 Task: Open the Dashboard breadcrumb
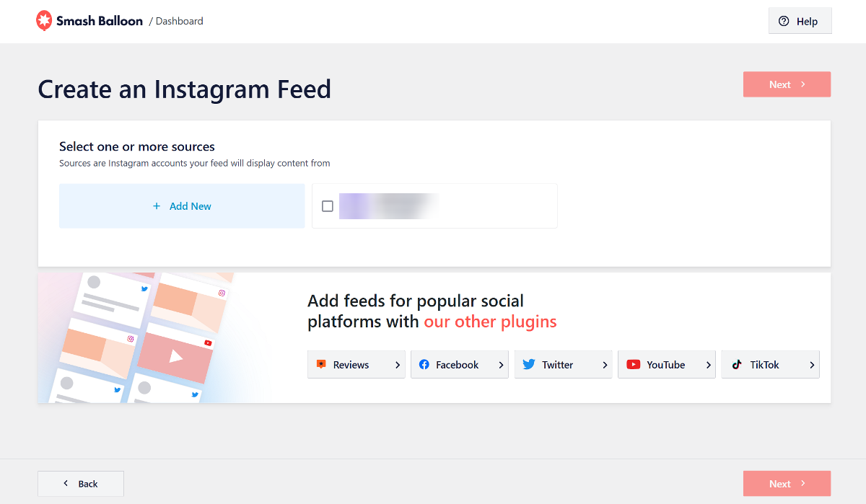pos(179,22)
